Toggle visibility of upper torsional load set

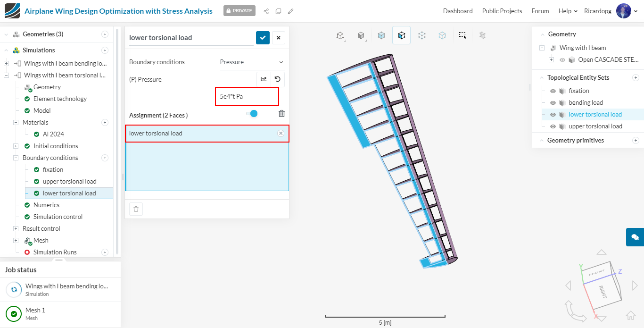click(553, 126)
